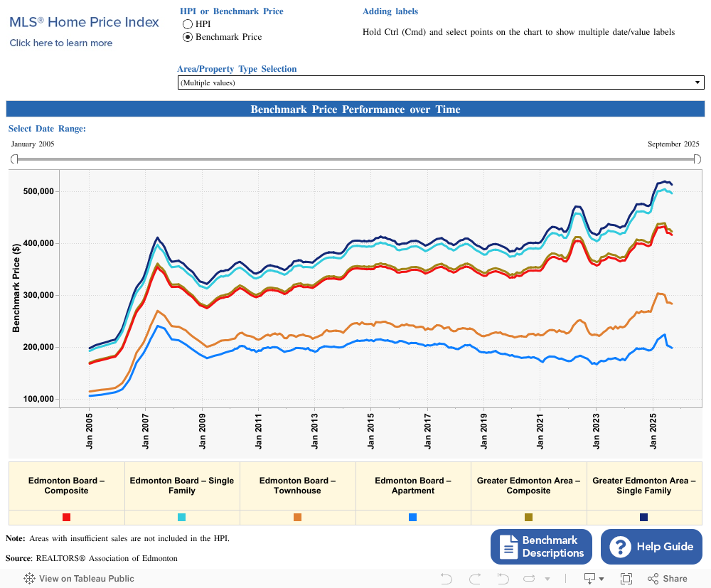Image resolution: width=711 pixels, height=588 pixels.
Task: Click the 'Click here to learn more' link
Action: click(x=61, y=43)
